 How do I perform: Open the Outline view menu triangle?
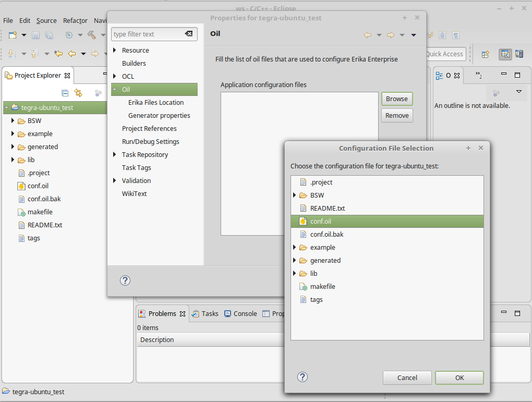tap(519, 92)
